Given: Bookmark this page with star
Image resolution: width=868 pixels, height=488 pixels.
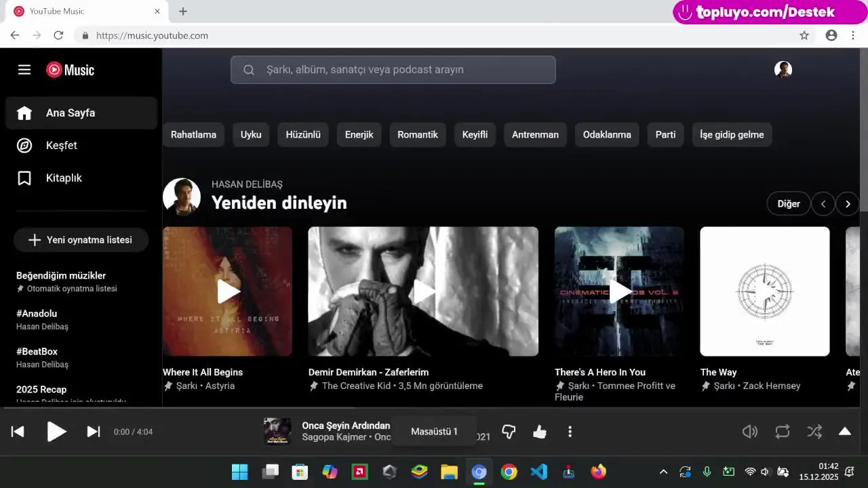Looking at the screenshot, I should pos(804,35).
